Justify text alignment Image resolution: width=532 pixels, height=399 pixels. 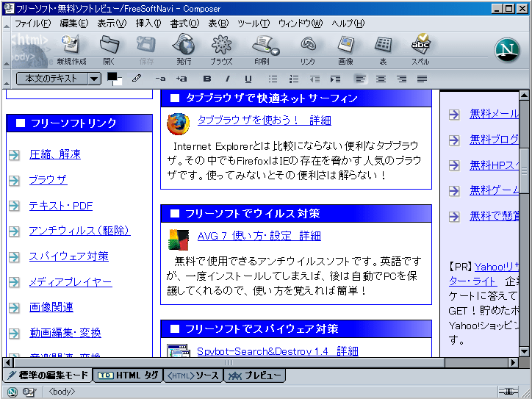(422, 79)
